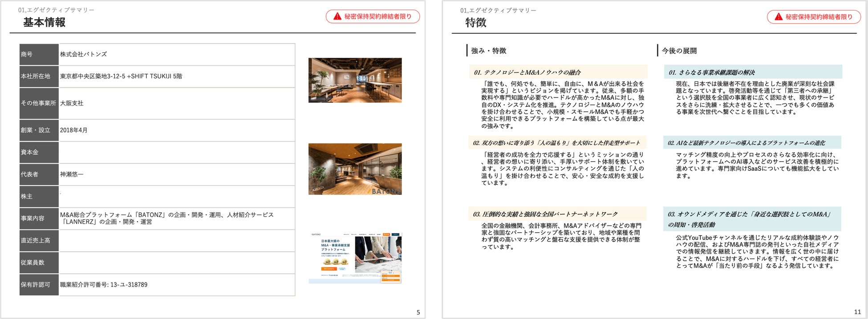Select the M&A総合プラットフォーム「BATONZ」 business description

pos(167,218)
